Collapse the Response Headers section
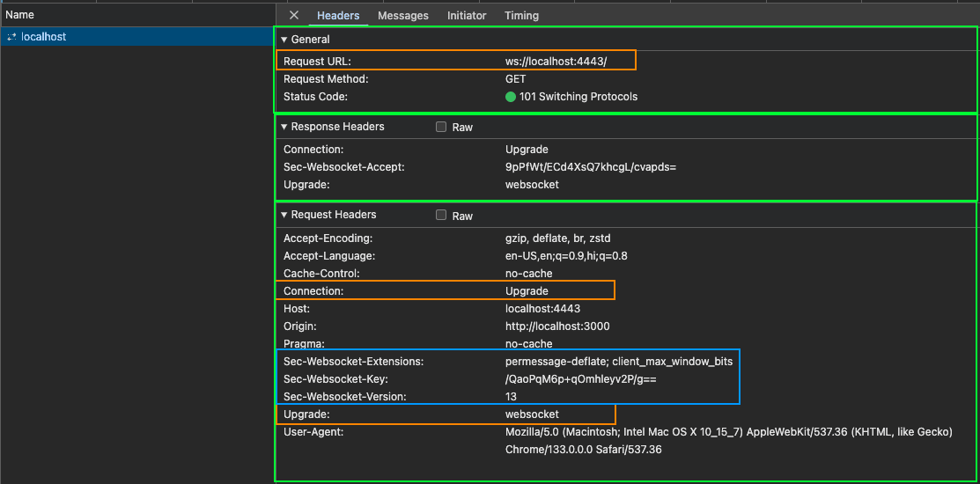Screen dimensions: 980x484 point(284,127)
